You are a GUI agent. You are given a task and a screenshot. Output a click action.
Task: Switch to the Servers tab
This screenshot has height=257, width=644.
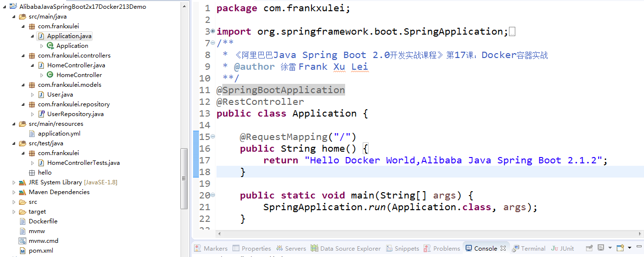coord(291,248)
